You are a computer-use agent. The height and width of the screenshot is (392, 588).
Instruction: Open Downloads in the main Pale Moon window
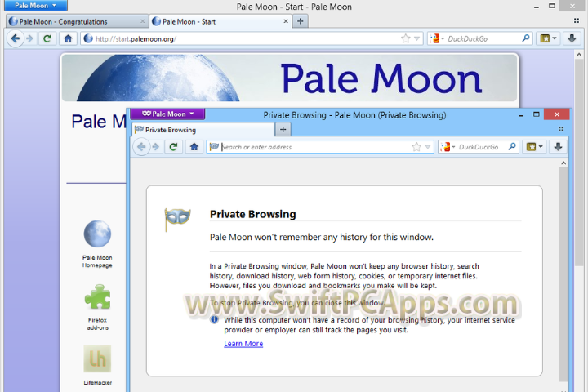pyautogui.click(x=572, y=38)
